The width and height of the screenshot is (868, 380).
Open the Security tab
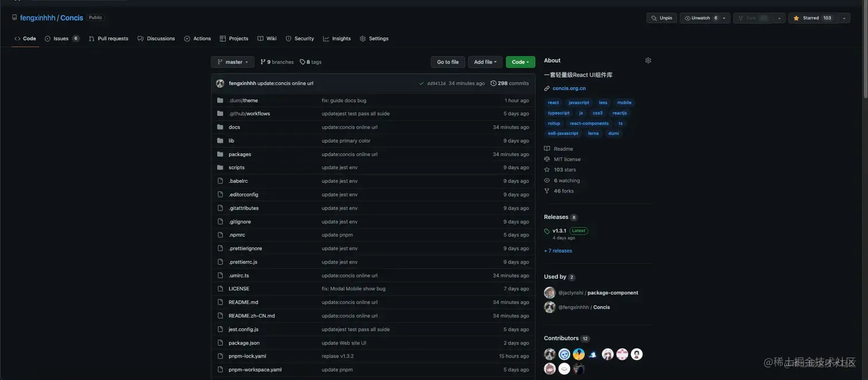[x=300, y=38]
